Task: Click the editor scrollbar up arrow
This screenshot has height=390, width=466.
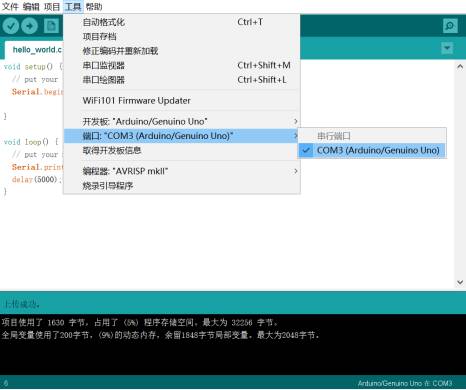Action: coord(460,66)
